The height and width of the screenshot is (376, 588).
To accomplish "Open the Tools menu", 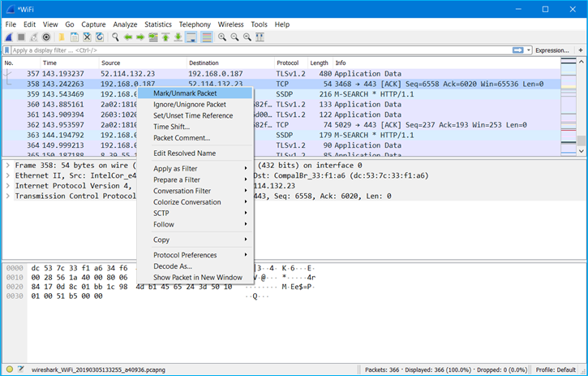I will coord(259,24).
